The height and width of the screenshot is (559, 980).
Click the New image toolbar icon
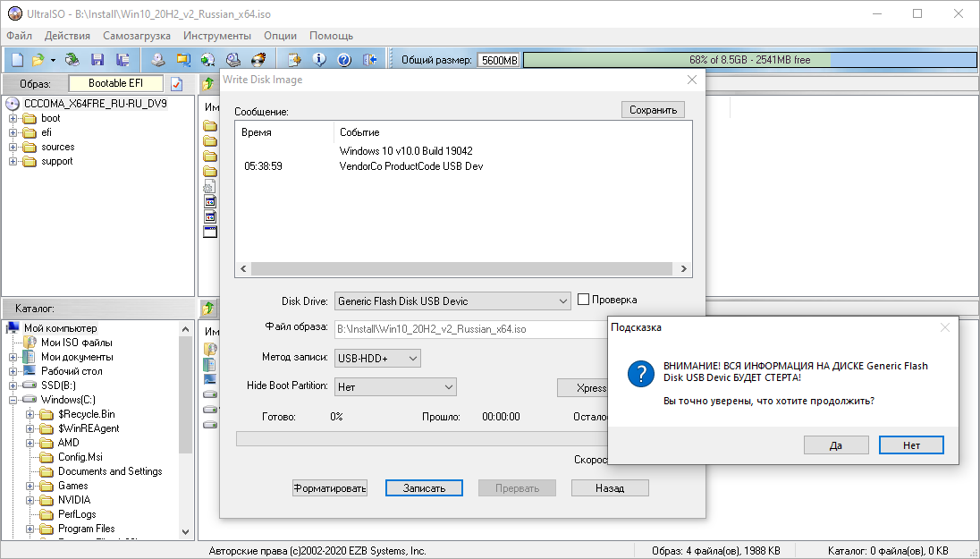(x=18, y=60)
